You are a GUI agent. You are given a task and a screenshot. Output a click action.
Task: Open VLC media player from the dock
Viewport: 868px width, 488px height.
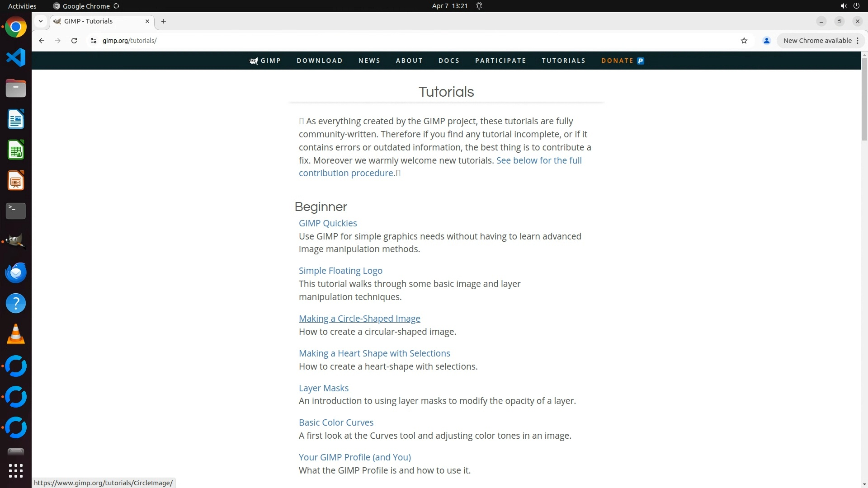click(15, 334)
